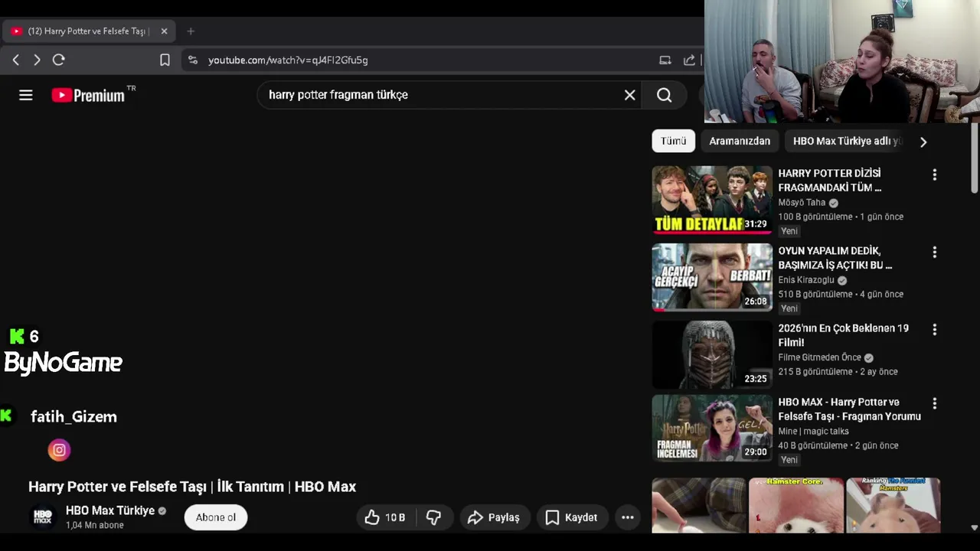
Task: Close the Harry Potter ve Felsefe Taşı tab
Action: [x=164, y=31]
